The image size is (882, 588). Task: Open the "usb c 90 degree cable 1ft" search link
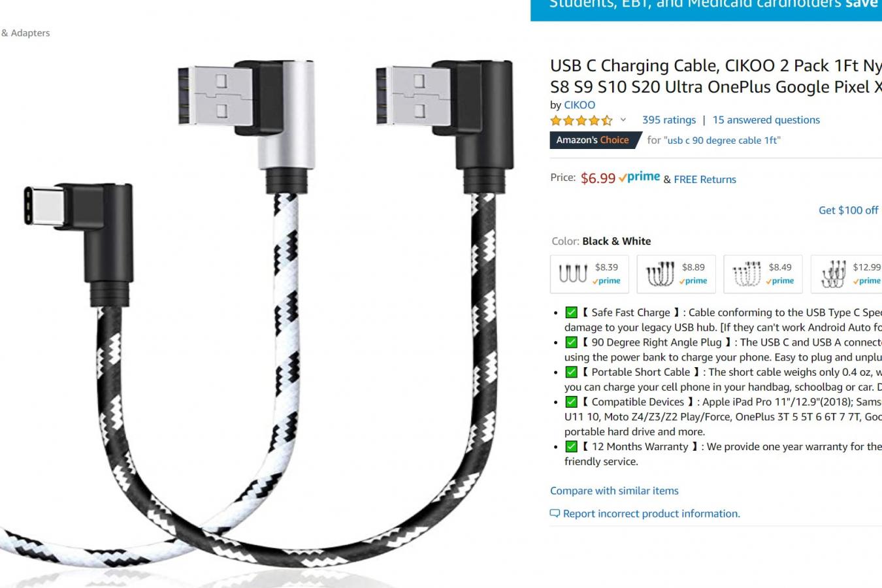coord(721,140)
